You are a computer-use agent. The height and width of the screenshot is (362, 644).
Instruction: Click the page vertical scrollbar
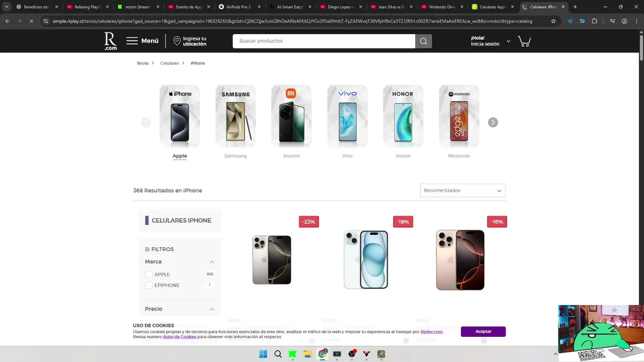641,48
